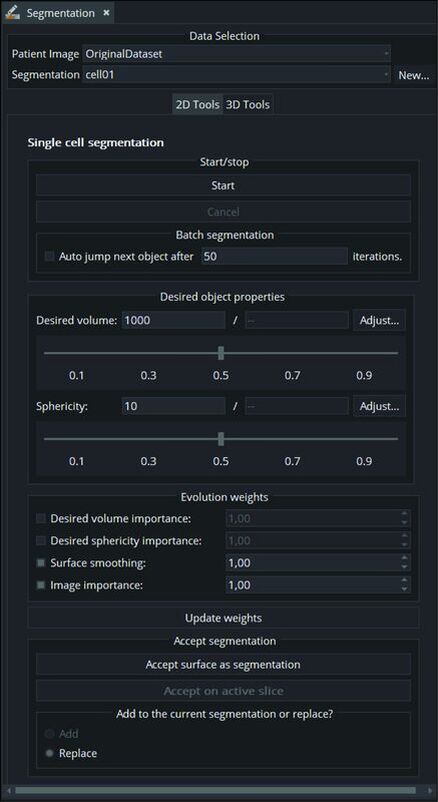Click the scrollbar right arrow
This screenshot has width=438, height=802.
click(x=429, y=790)
